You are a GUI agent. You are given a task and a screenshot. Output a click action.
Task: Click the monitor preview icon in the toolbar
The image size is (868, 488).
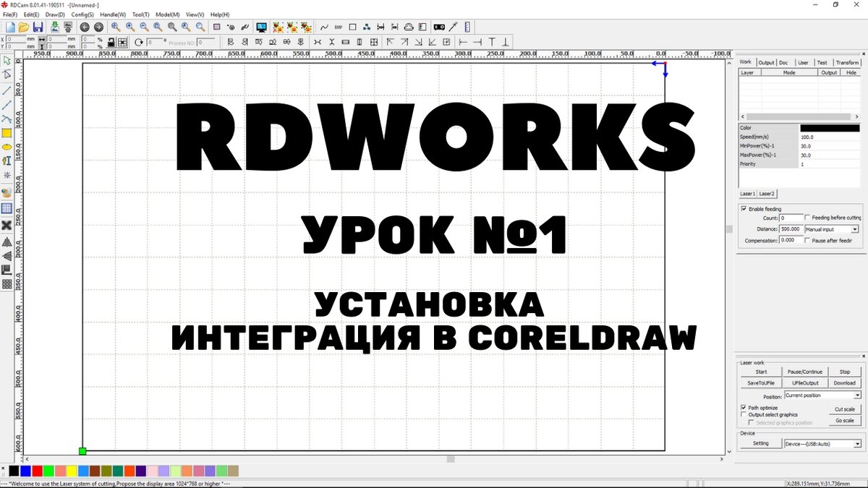tap(261, 27)
